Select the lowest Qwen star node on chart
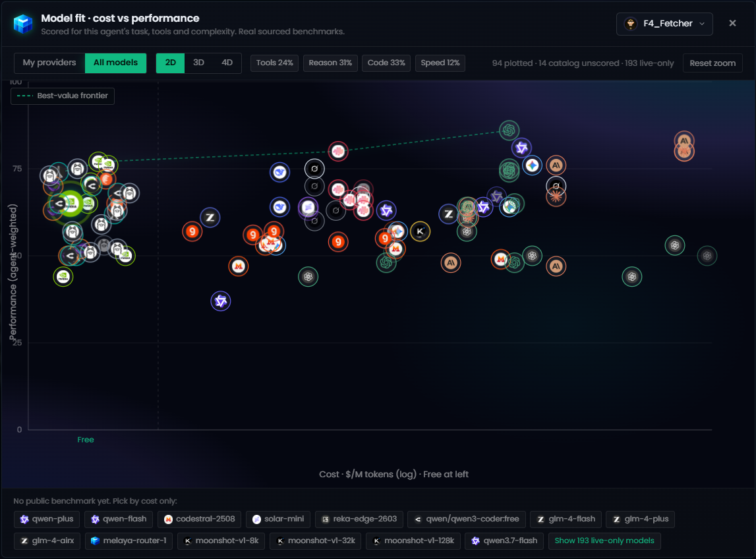The height and width of the screenshot is (559, 756). pyautogui.click(x=221, y=301)
